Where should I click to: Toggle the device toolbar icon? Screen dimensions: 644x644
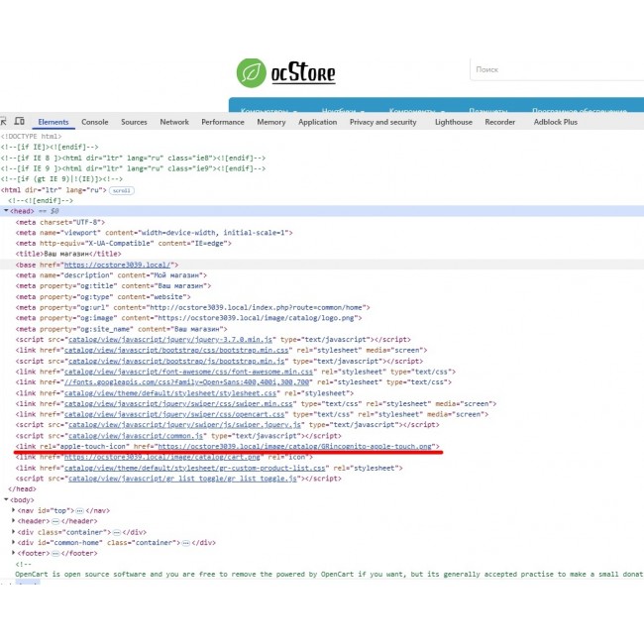21,122
